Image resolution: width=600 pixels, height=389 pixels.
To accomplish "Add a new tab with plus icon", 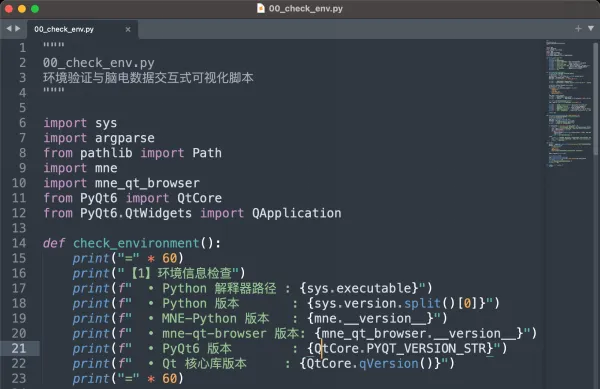I will [x=578, y=28].
